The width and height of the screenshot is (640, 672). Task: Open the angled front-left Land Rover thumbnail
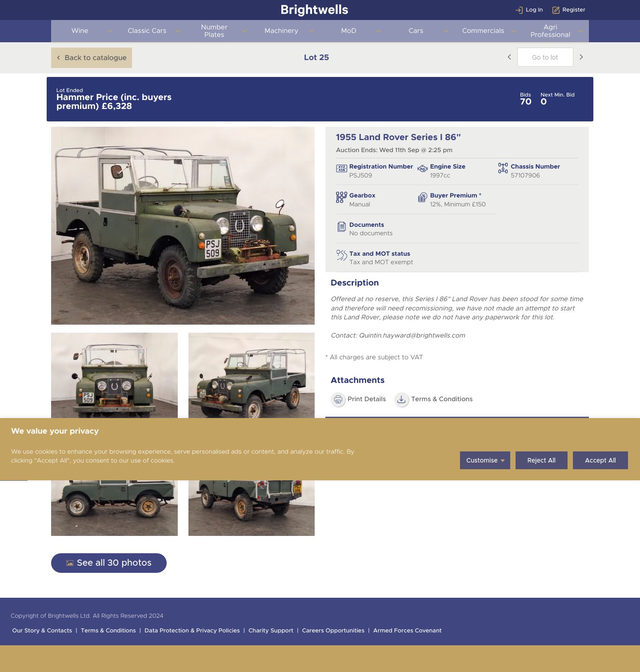pos(252,375)
